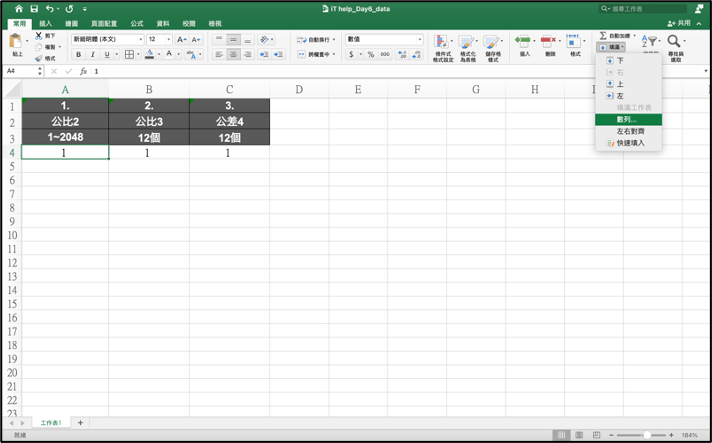Switch to the Page Layout (頁面配置) tab

click(104, 24)
